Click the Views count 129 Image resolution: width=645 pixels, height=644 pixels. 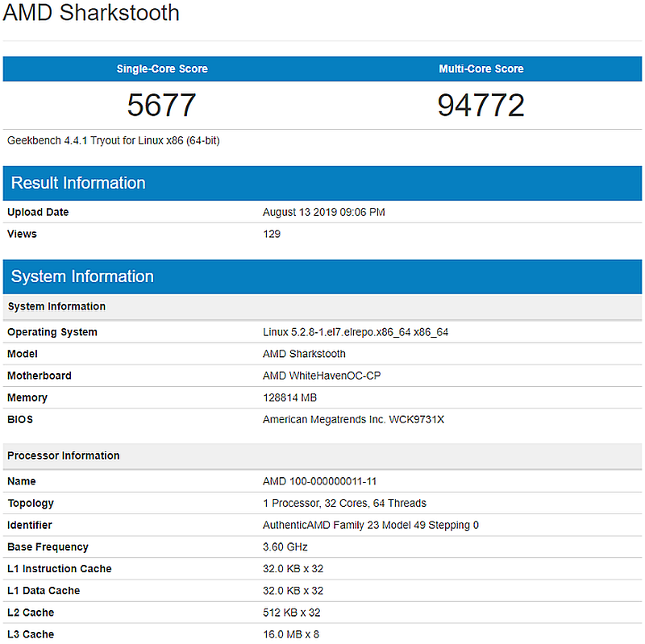coord(272,234)
